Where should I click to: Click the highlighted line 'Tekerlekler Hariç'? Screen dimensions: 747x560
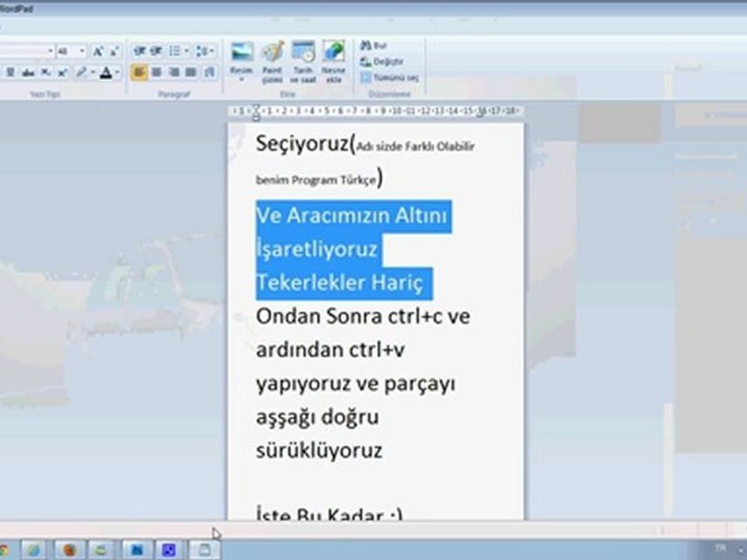[340, 283]
